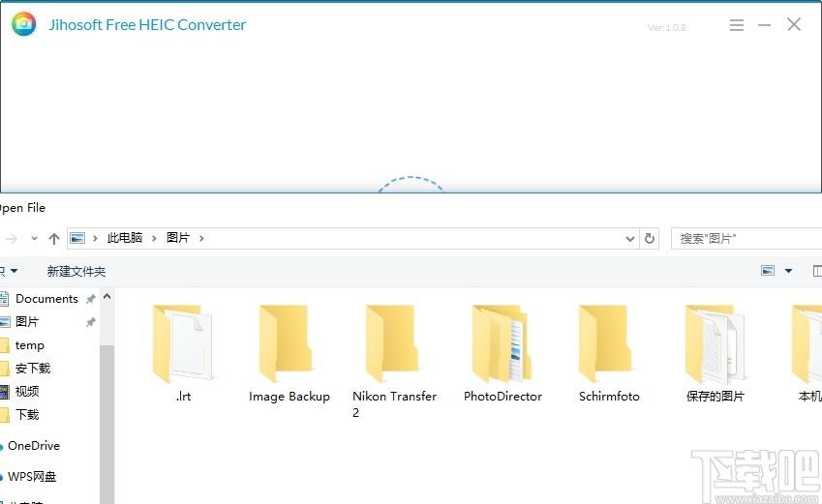Select Documents in the sidebar

point(46,299)
